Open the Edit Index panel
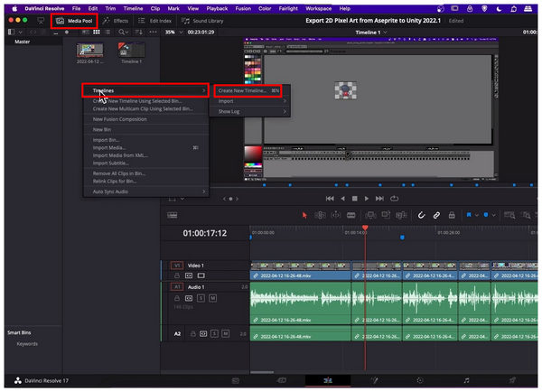The height and width of the screenshot is (392, 542). (x=154, y=21)
